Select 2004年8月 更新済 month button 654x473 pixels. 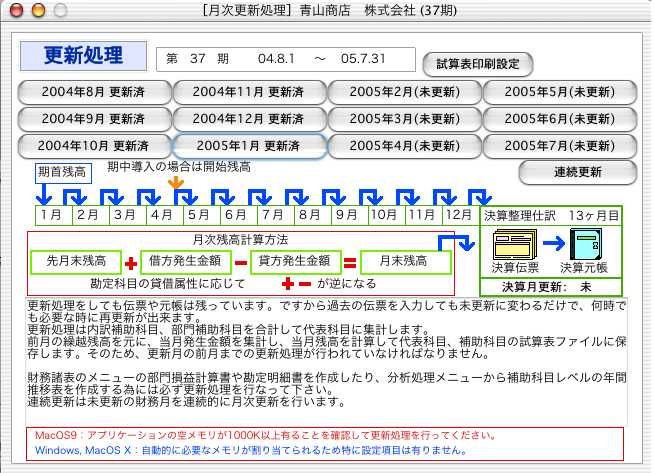[x=94, y=92]
